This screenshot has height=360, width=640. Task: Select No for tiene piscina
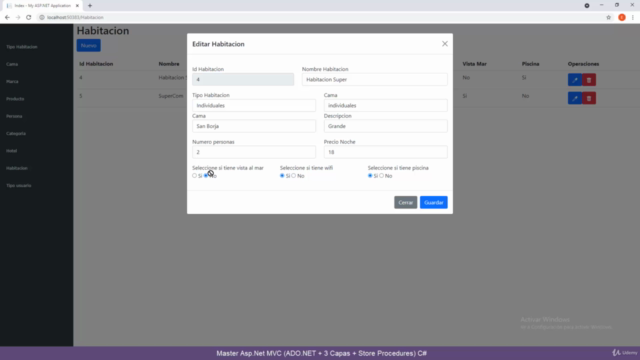coord(382,176)
